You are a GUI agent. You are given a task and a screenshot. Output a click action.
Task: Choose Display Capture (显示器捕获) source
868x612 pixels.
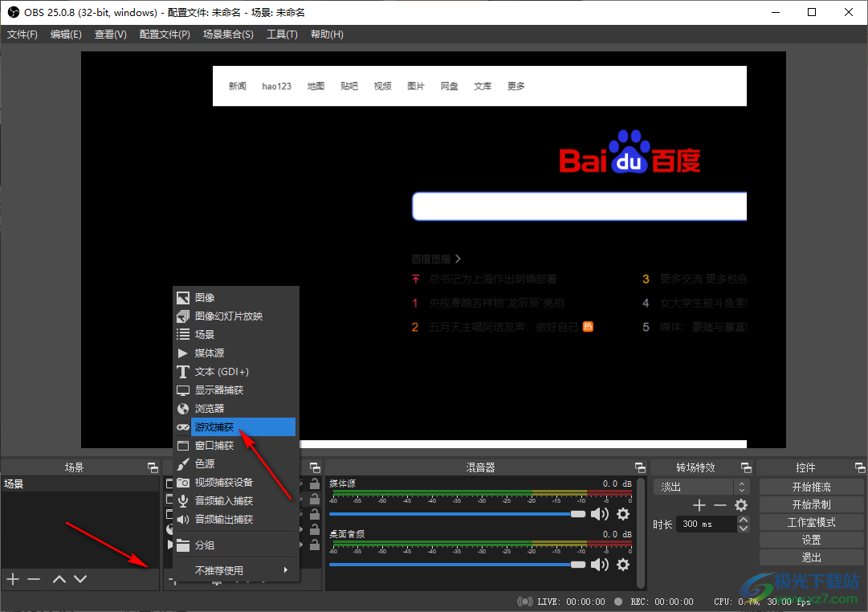(236, 390)
